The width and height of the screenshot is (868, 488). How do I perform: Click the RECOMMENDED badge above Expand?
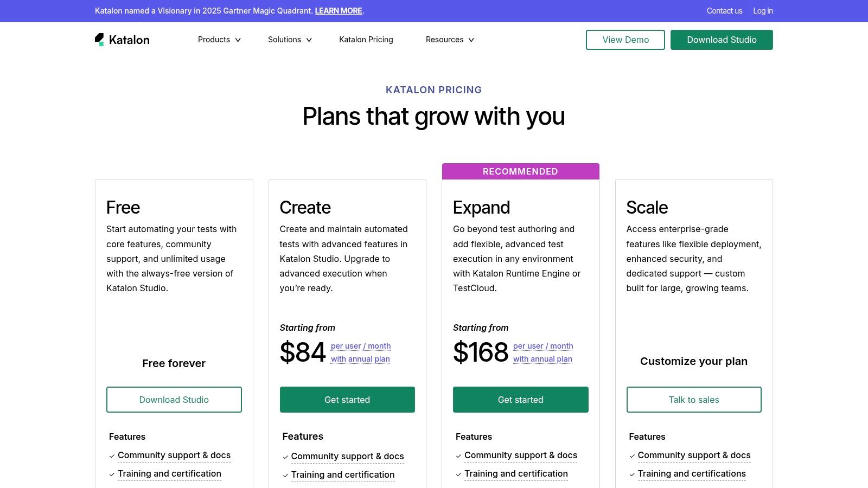[x=520, y=171]
